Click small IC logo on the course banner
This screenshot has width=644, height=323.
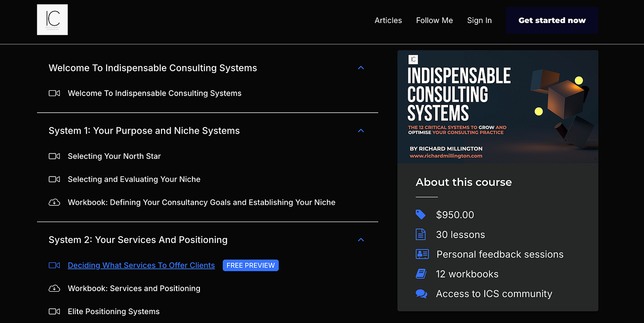pyautogui.click(x=413, y=59)
